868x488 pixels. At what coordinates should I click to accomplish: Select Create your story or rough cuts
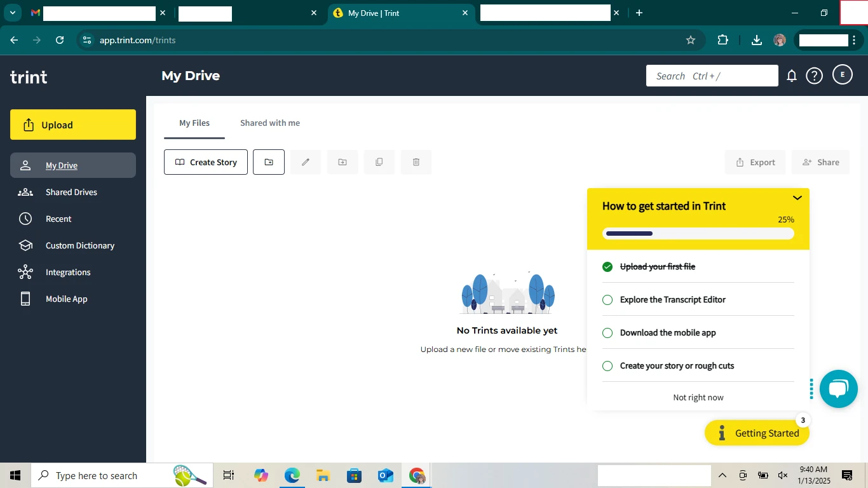[698, 365]
